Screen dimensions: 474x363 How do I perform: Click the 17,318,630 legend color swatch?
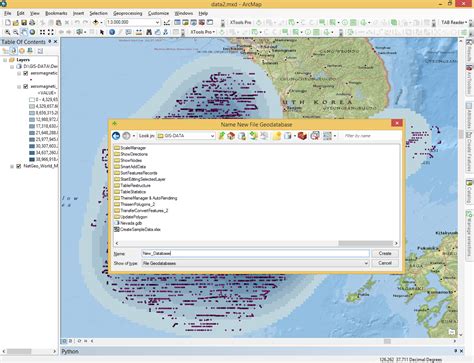[x=32, y=126]
